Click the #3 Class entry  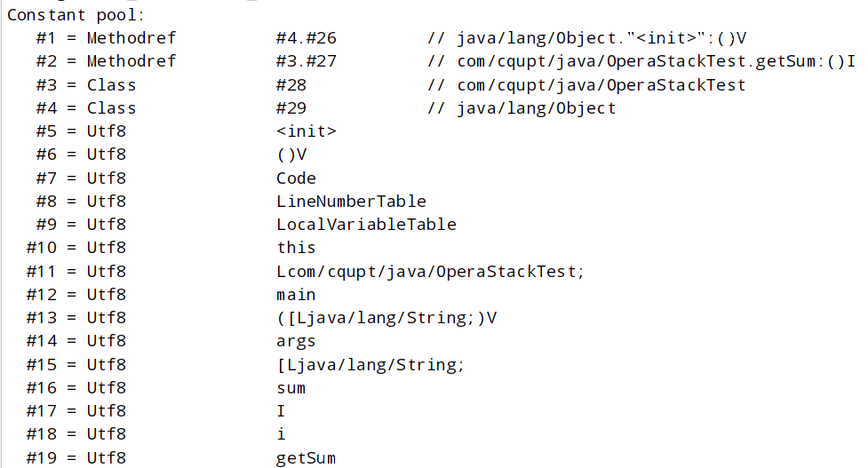(x=86, y=85)
